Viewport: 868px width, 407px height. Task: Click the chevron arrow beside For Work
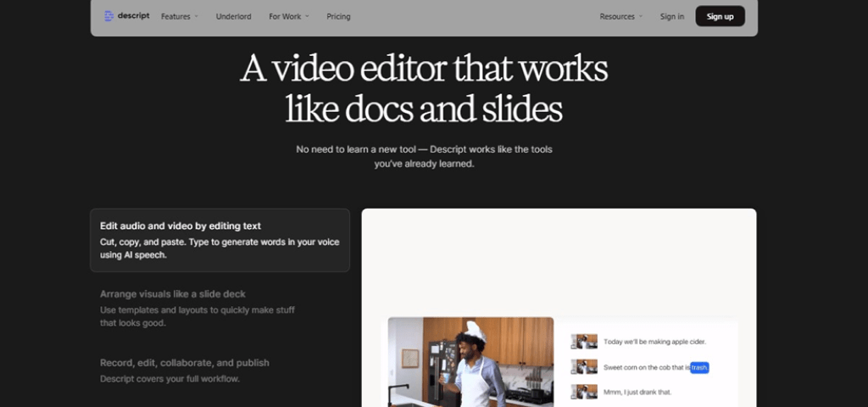[307, 16]
